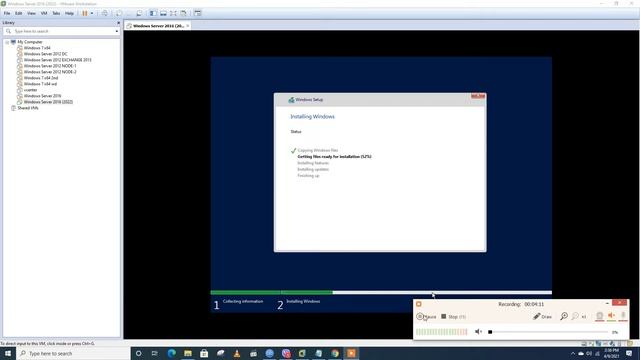Switch to Windows Server 2016 tab
Image resolution: width=640 pixels, height=360 pixels.
point(158,26)
